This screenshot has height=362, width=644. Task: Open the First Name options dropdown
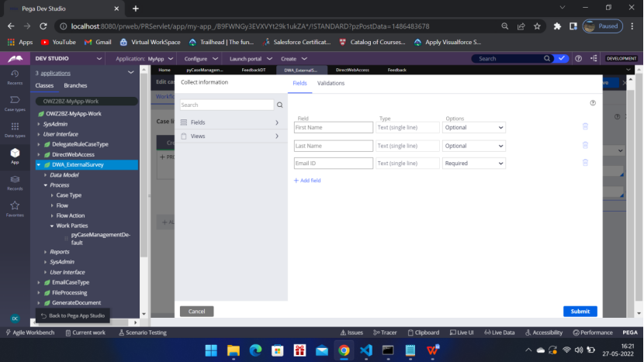click(x=473, y=128)
